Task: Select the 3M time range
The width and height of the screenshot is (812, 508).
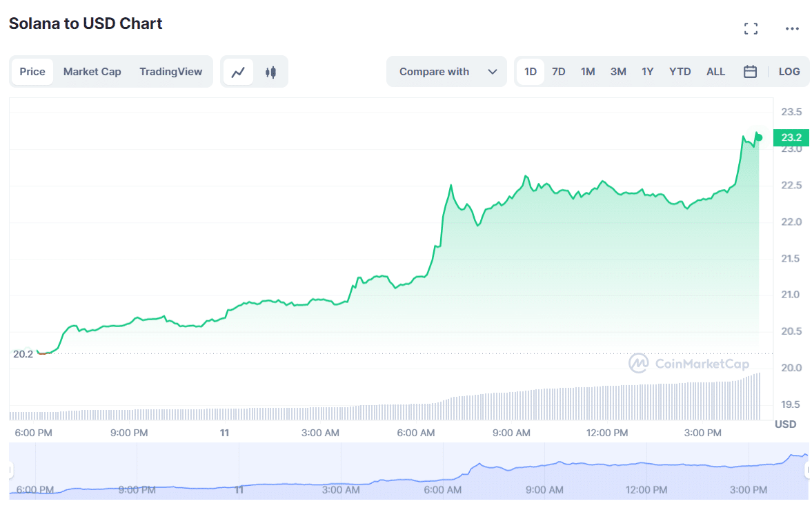Action: [618, 72]
